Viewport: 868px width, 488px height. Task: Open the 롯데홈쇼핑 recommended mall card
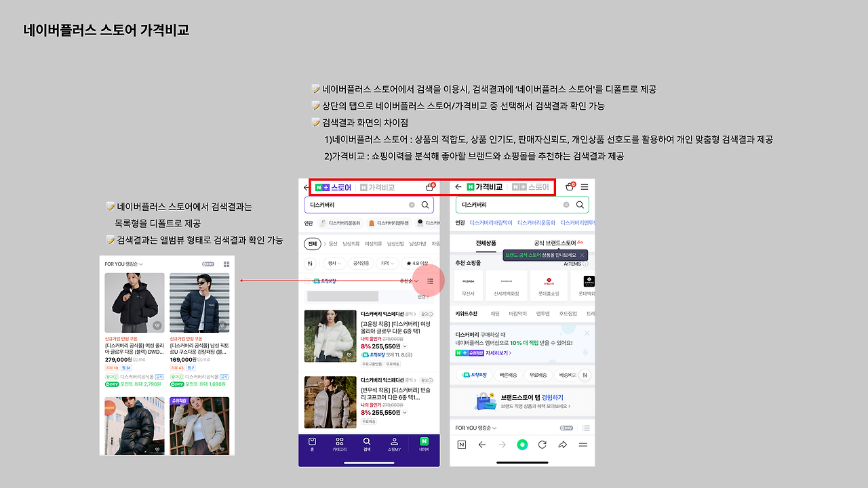[x=549, y=286]
